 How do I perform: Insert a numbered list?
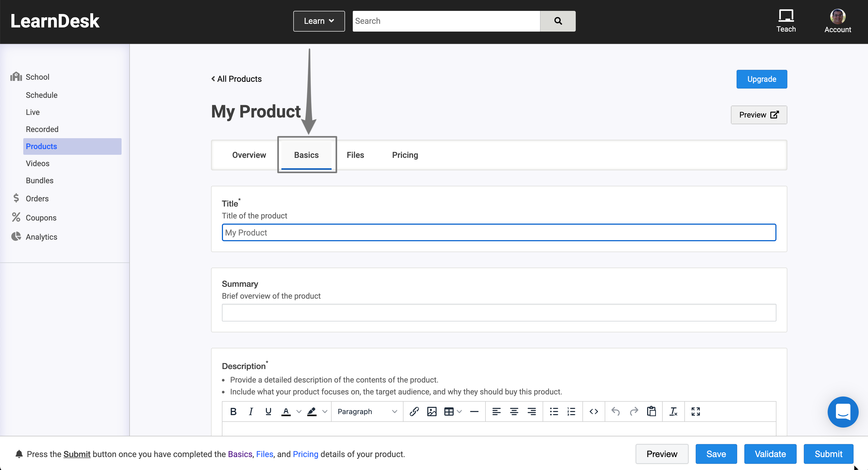pos(572,411)
